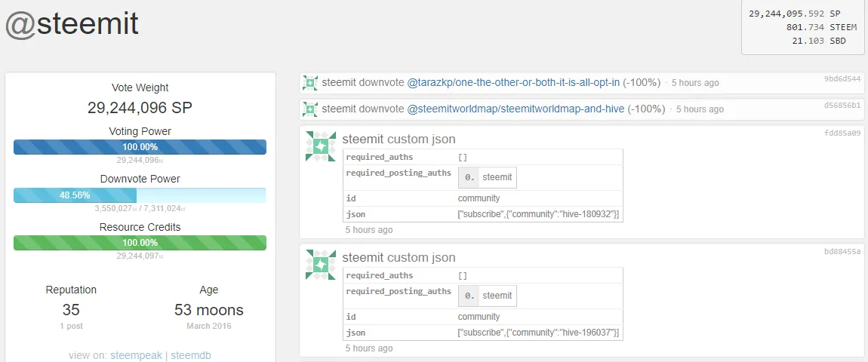Click the 29,244,097 text under Resource Credits

tap(140, 256)
